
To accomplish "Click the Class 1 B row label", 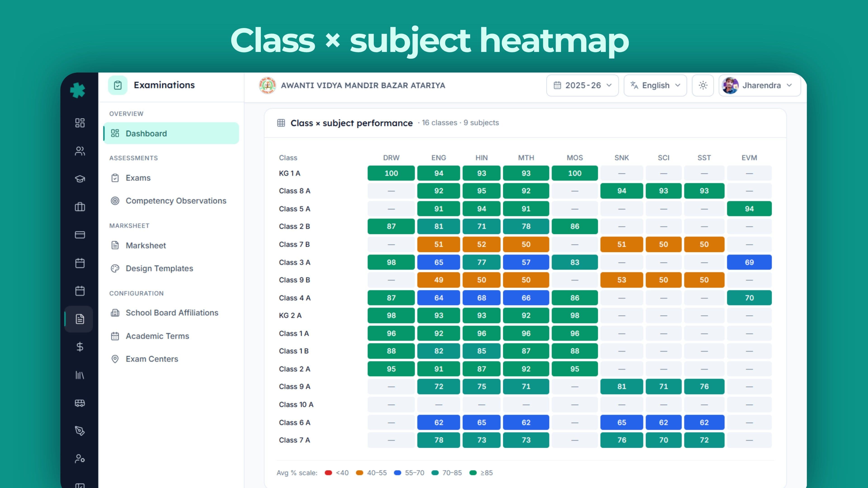I will pos(293,351).
